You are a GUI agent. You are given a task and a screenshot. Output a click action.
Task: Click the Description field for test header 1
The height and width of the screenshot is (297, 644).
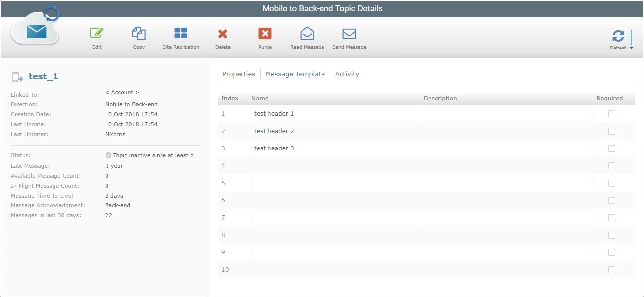coord(505,113)
